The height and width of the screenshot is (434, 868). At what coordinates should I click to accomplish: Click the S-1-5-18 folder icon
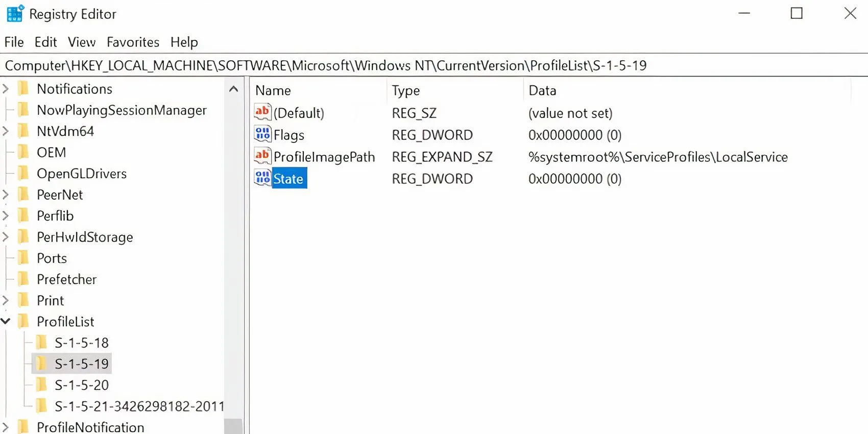click(x=41, y=343)
